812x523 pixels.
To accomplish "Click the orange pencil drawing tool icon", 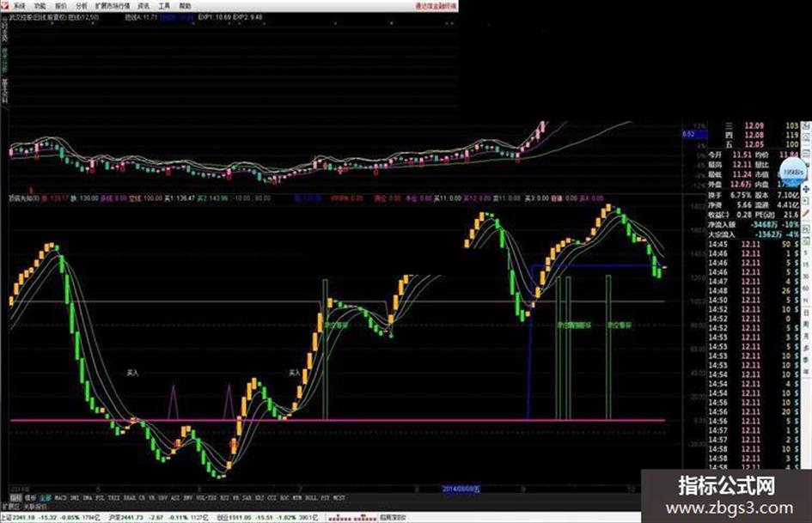I will click(806, 213).
